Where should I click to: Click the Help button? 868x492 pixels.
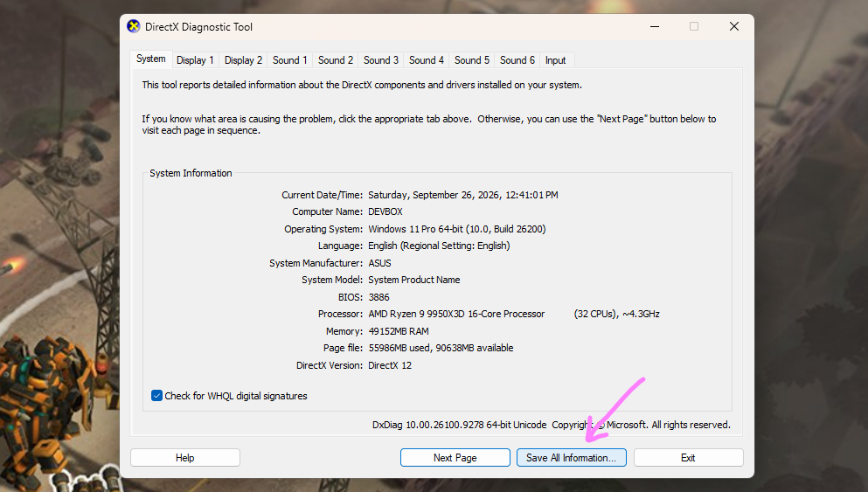pos(185,458)
